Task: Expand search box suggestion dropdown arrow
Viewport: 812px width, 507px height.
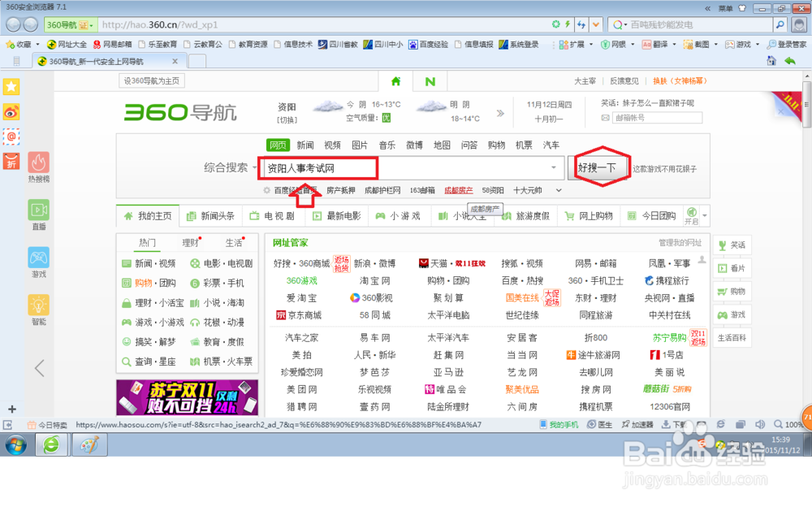Action: [x=554, y=167]
